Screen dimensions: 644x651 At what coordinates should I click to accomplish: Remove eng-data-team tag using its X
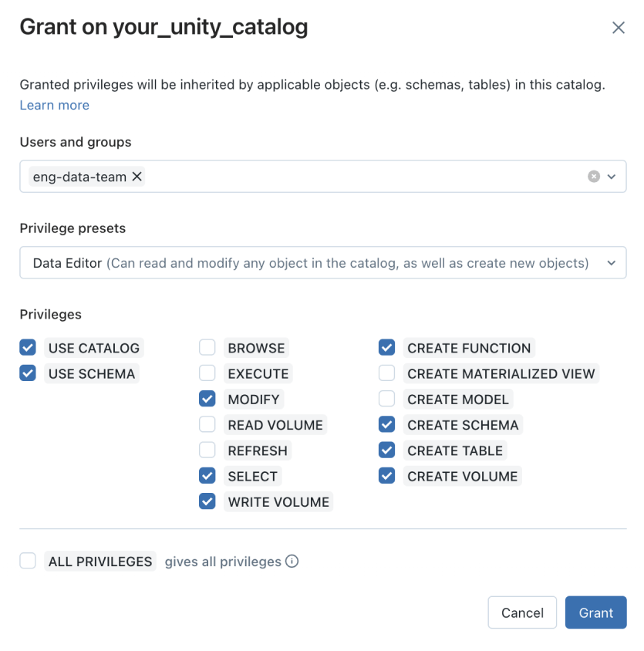coord(137,177)
